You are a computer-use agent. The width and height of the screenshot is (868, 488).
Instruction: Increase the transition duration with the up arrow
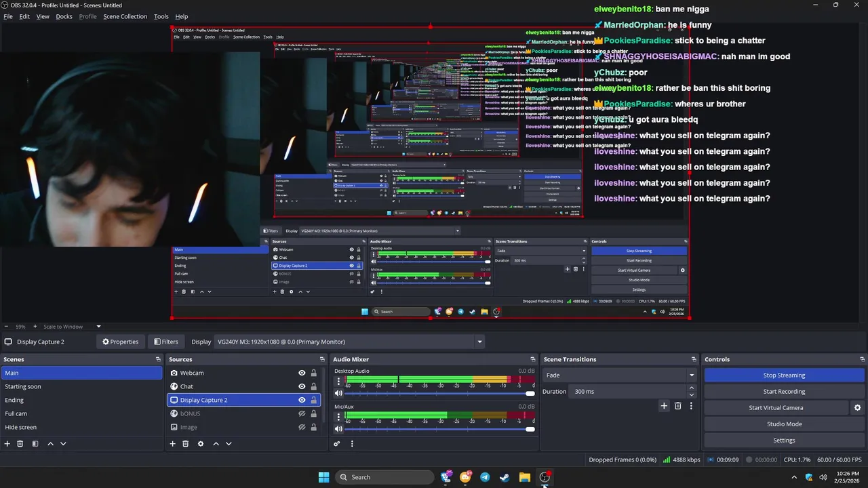(692, 388)
